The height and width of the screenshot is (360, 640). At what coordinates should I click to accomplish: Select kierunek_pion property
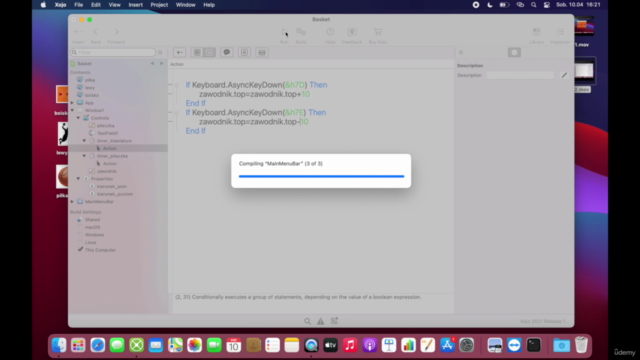[111, 187]
